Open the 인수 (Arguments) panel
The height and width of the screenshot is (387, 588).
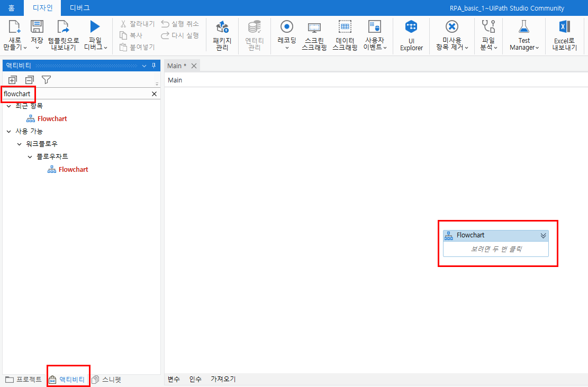[195, 379]
